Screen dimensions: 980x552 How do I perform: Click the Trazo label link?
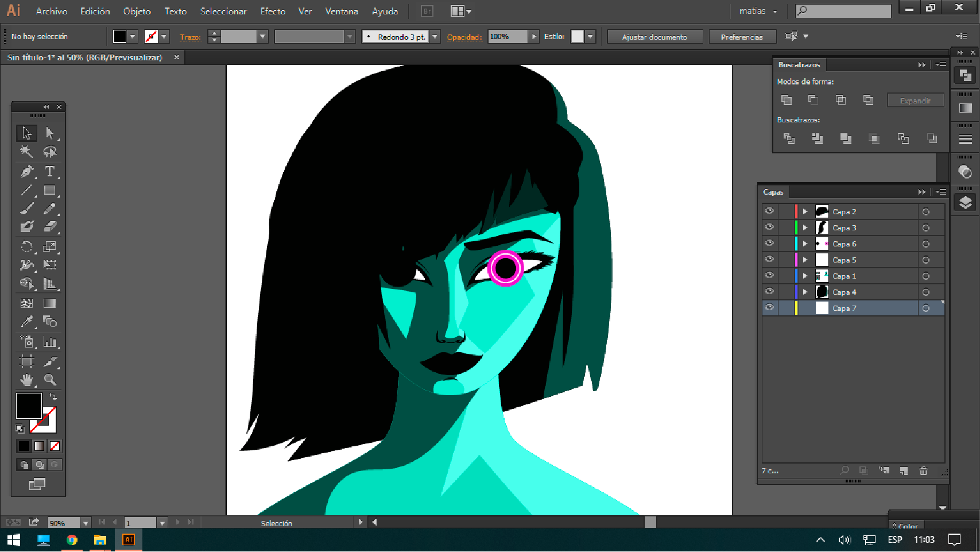pyautogui.click(x=190, y=37)
